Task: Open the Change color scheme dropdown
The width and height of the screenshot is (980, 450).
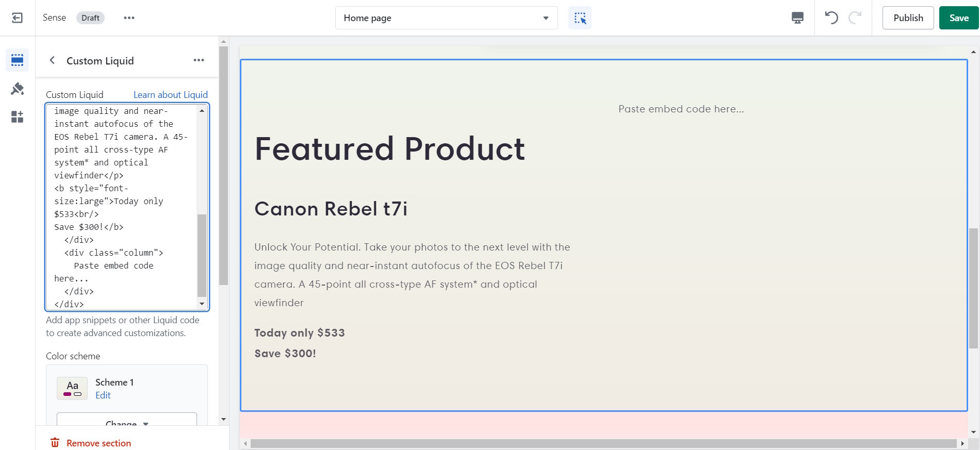Action: click(126, 419)
